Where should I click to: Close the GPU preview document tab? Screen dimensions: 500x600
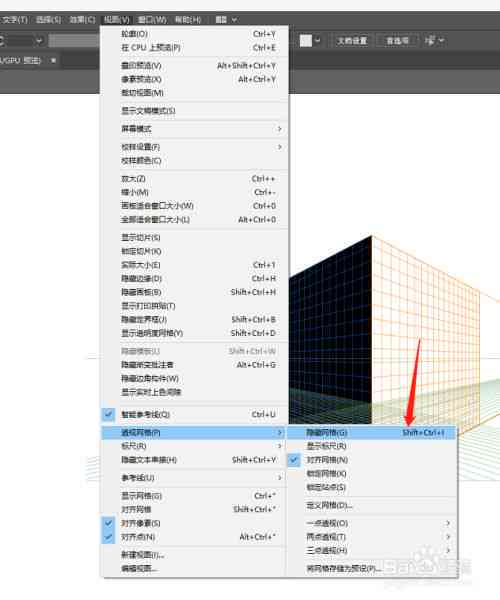54,60
